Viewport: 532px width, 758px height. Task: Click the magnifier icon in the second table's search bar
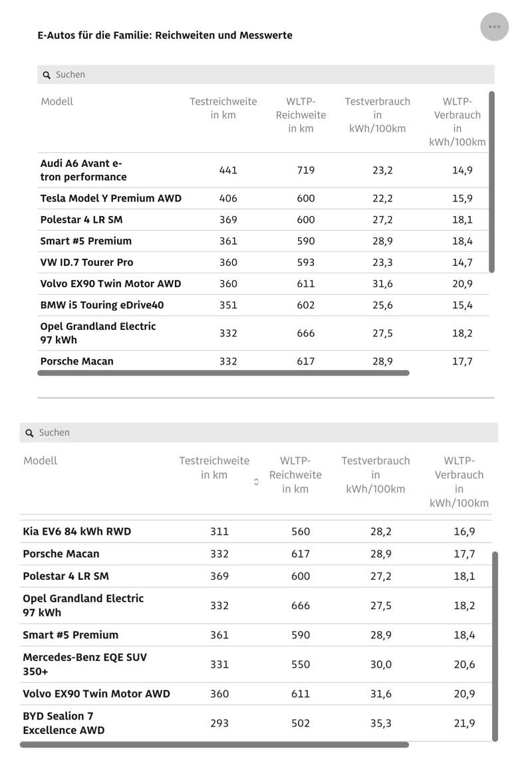click(x=29, y=433)
